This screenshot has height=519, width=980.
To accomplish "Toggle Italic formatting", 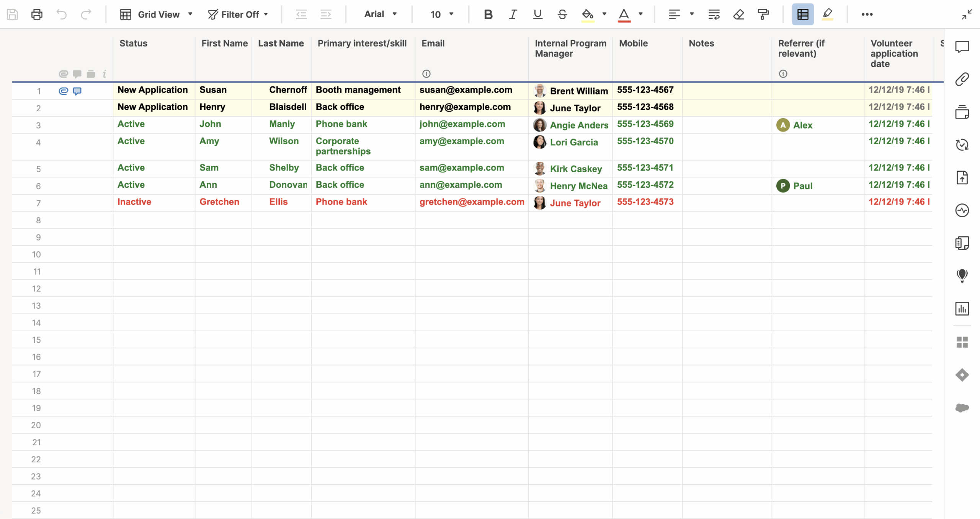I will point(513,15).
